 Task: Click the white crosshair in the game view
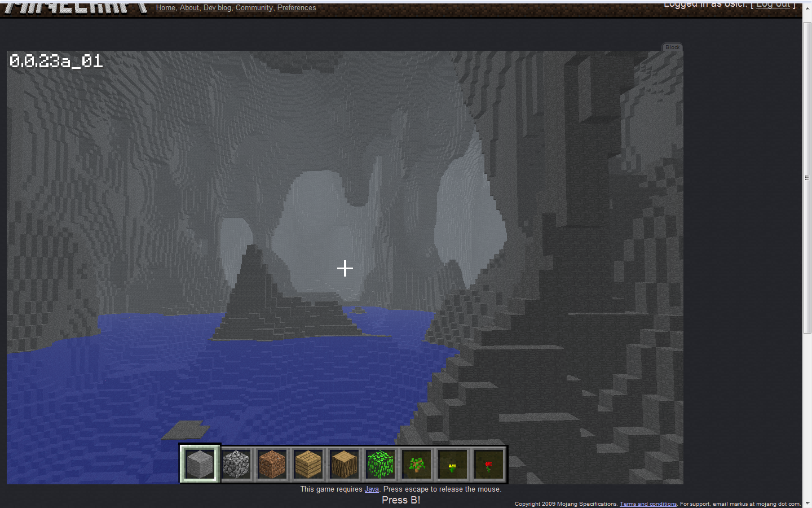click(x=345, y=268)
